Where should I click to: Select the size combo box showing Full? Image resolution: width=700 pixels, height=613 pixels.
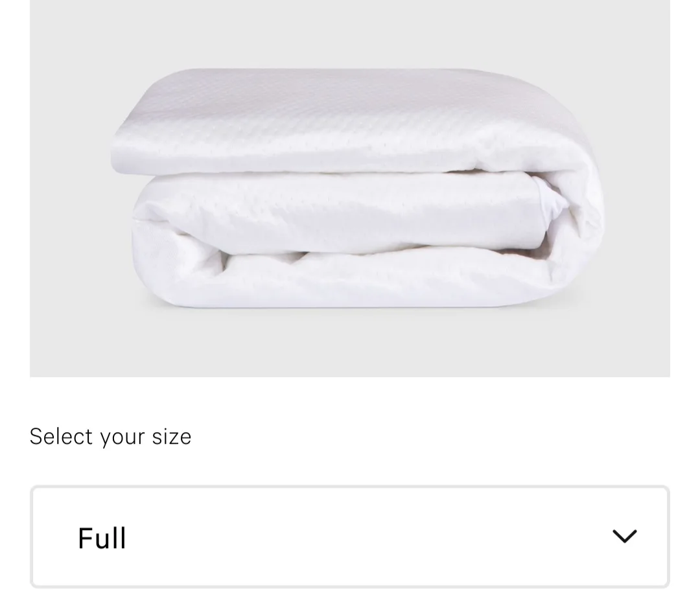point(349,536)
